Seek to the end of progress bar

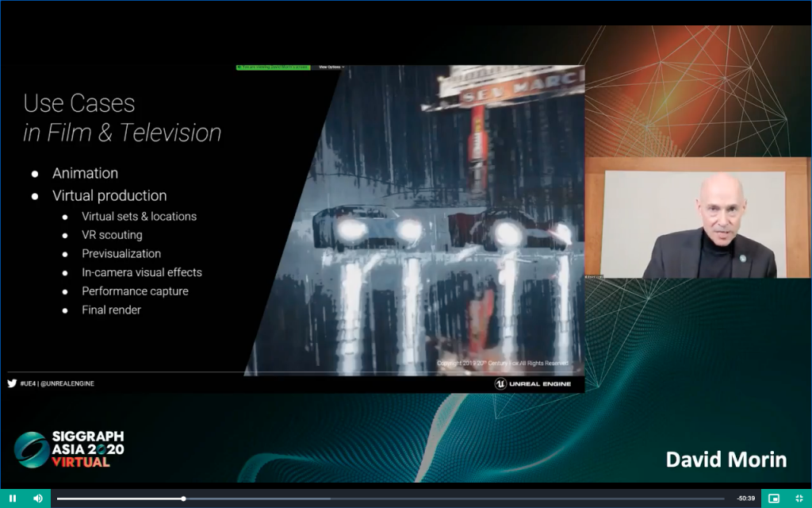tap(723, 498)
